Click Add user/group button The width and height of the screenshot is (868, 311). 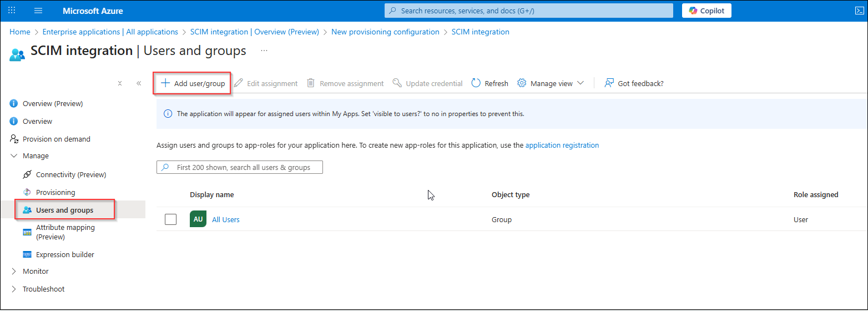[193, 83]
